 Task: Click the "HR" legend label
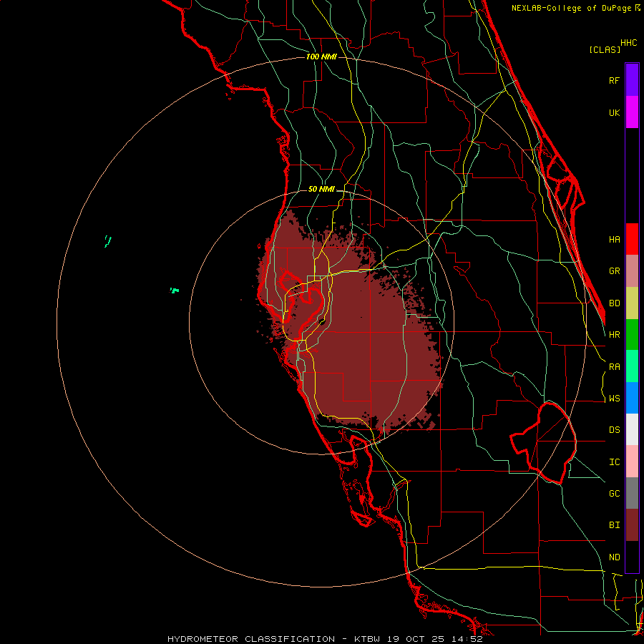click(614, 335)
